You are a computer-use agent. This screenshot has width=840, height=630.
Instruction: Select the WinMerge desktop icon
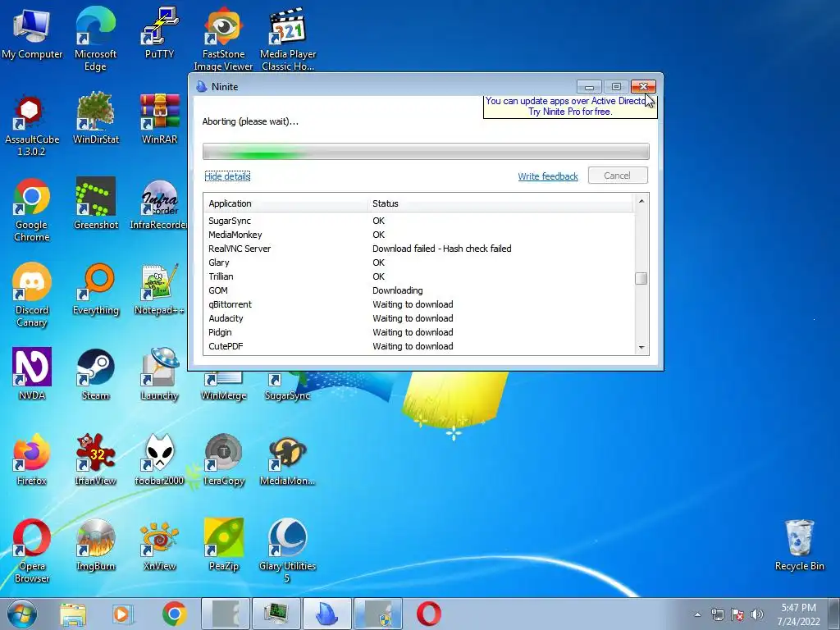[223, 388]
